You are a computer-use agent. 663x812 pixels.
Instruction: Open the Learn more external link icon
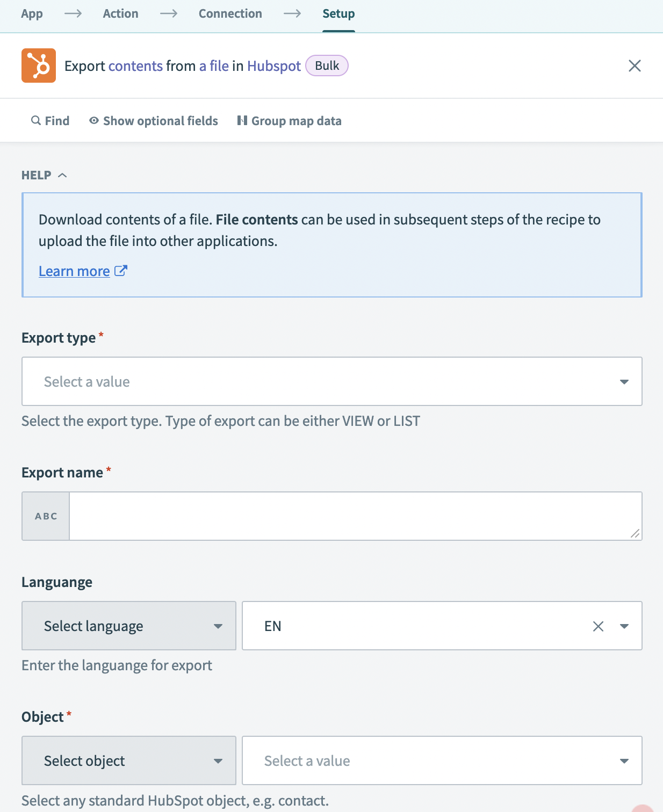pos(120,271)
